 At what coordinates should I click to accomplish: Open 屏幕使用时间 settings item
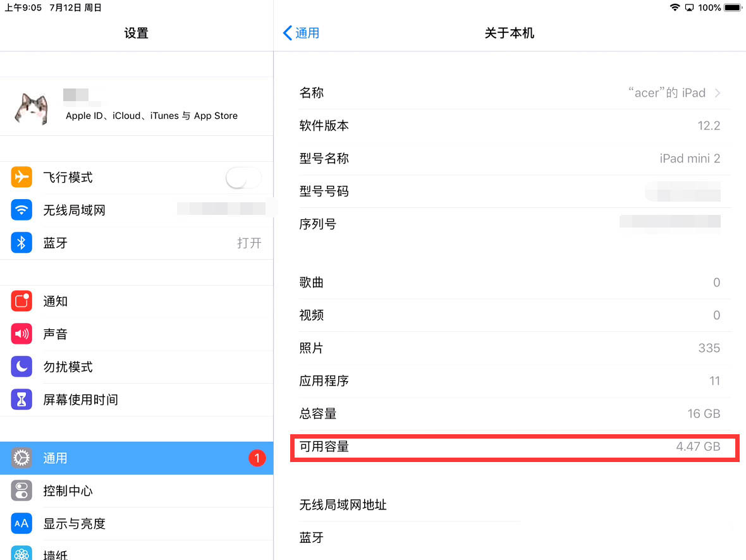(80, 399)
